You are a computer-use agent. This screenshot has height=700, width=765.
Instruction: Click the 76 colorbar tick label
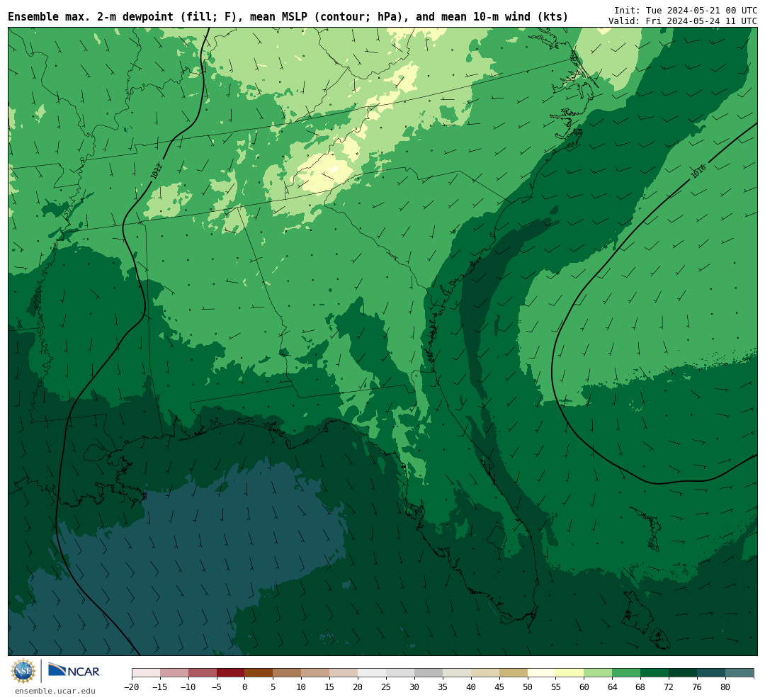[x=698, y=687]
